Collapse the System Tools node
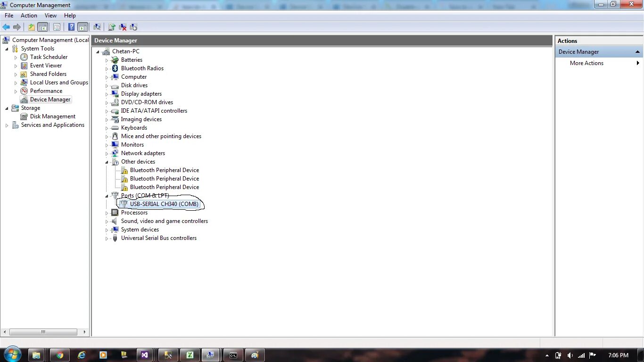This screenshot has width=644, height=362. click(7, 49)
